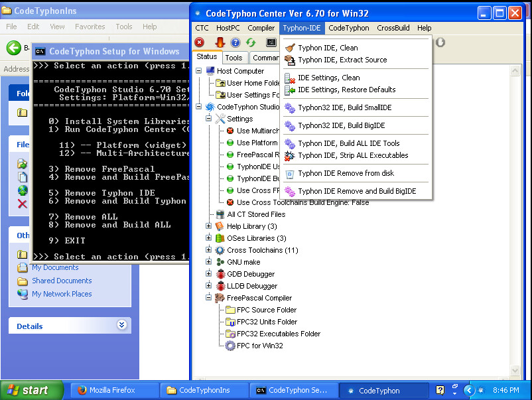Image resolution: width=532 pixels, height=400 pixels.
Task: Choose Typhon32 IDE, Build BigIDE menu item
Action: click(x=341, y=125)
